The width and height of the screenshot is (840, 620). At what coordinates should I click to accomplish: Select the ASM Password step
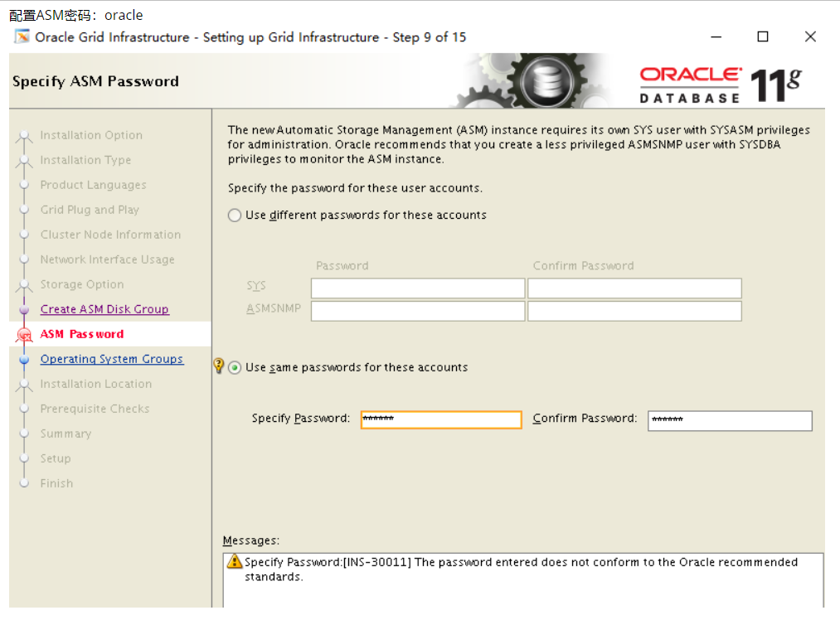[82, 334]
